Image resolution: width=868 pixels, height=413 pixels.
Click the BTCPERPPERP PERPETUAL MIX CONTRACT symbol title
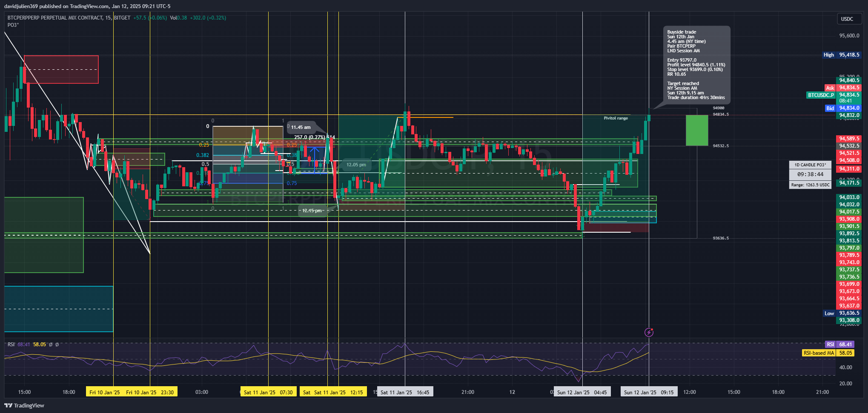coord(55,18)
